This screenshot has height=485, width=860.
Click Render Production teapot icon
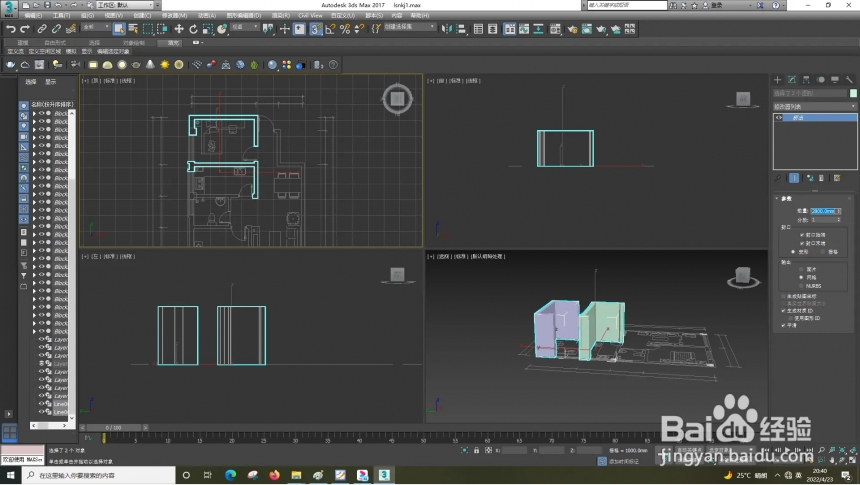click(x=601, y=29)
